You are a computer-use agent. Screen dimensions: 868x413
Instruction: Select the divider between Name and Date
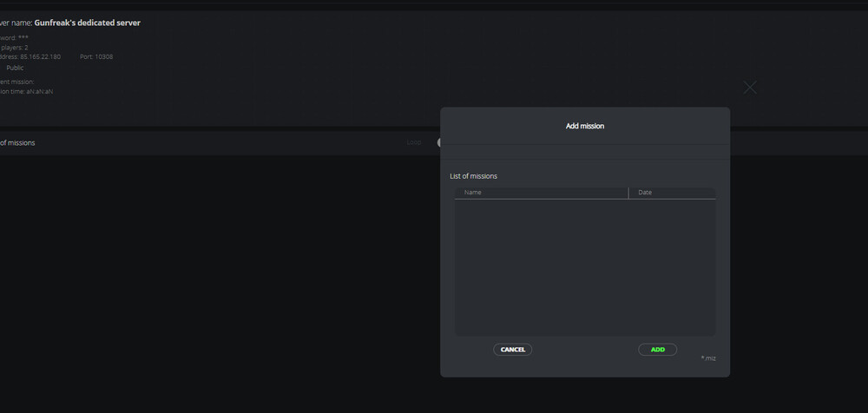pyautogui.click(x=628, y=193)
